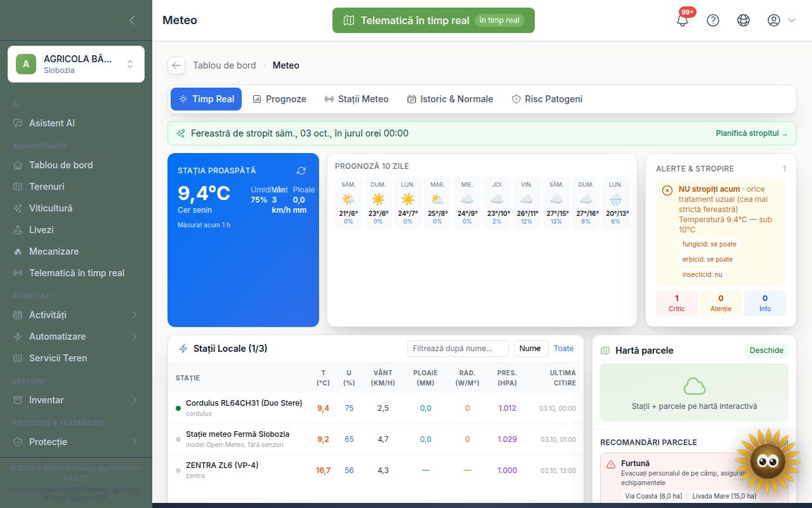The width and height of the screenshot is (812, 508).
Task: Expand the Protecție submenu
Action: coord(76,442)
